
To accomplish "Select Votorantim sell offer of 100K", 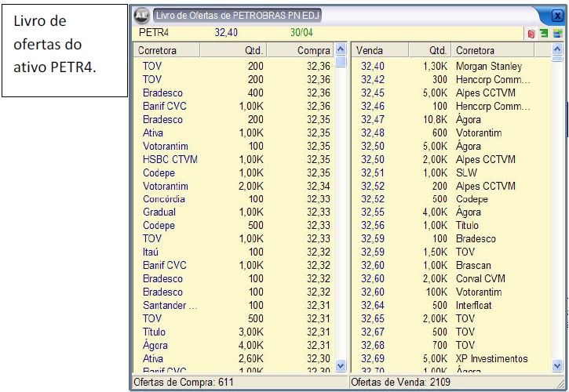I will pyautogui.click(x=451, y=292).
